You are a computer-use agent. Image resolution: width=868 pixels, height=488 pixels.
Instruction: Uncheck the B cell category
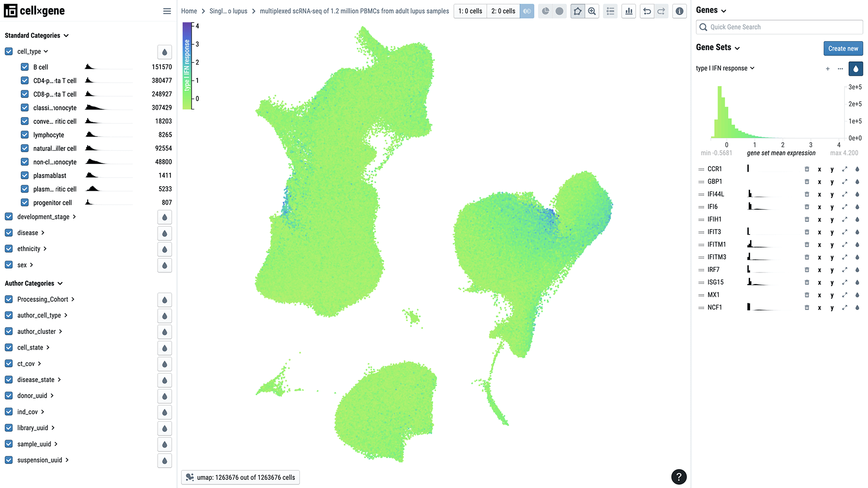pos(24,66)
